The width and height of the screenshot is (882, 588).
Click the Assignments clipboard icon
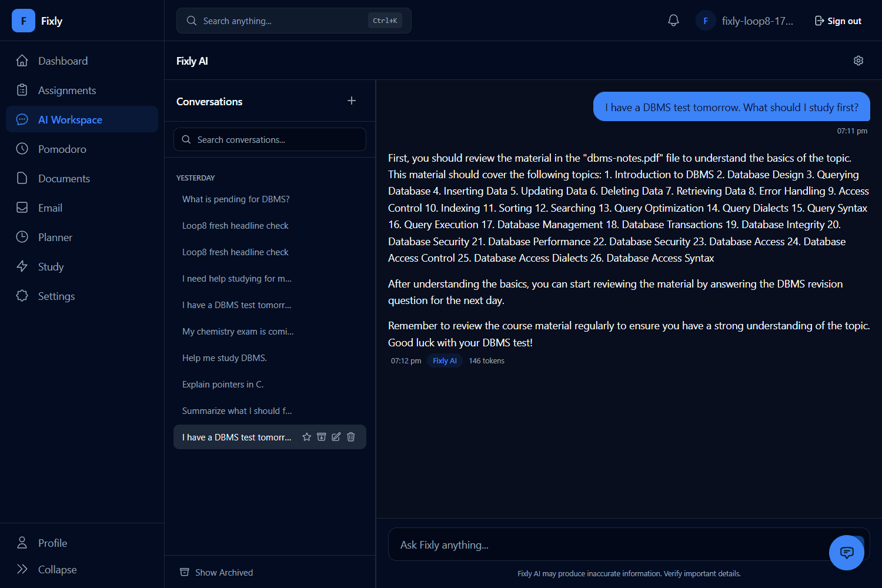pos(22,90)
